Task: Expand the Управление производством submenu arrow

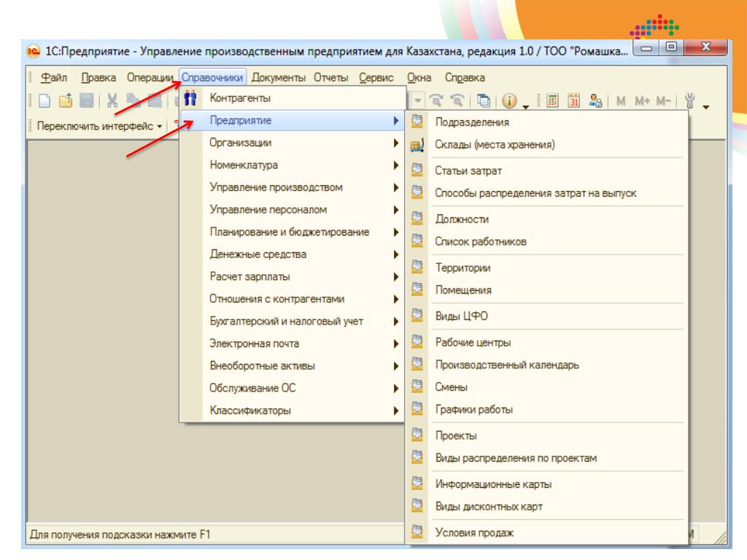Action: pyautogui.click(x=396, y=187)
